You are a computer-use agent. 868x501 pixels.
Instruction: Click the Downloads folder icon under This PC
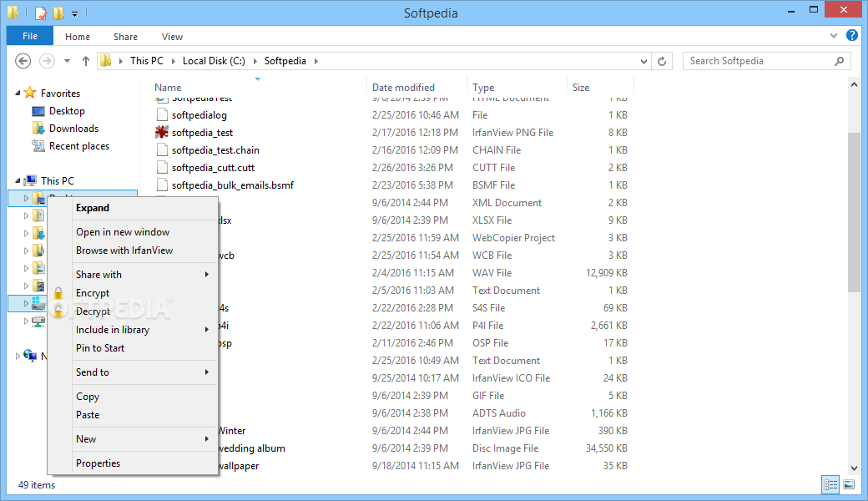(38, 233)
